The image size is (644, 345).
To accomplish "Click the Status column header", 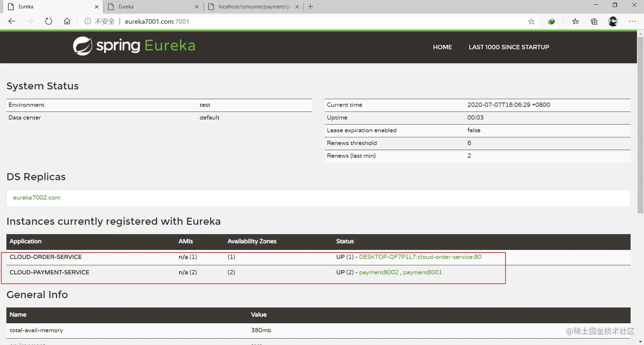I will click(x=345, y=241).
